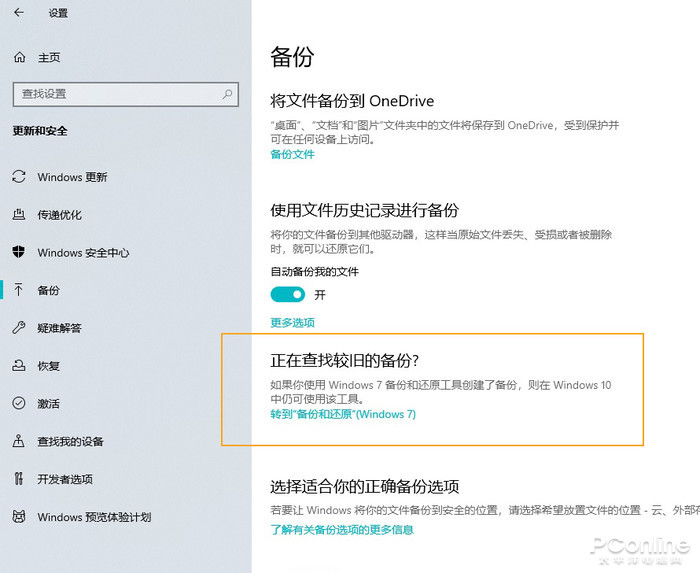Open the Windows 更新 settings page
Image resolution: width=700 pixels, height=573 pixels.
72,178
